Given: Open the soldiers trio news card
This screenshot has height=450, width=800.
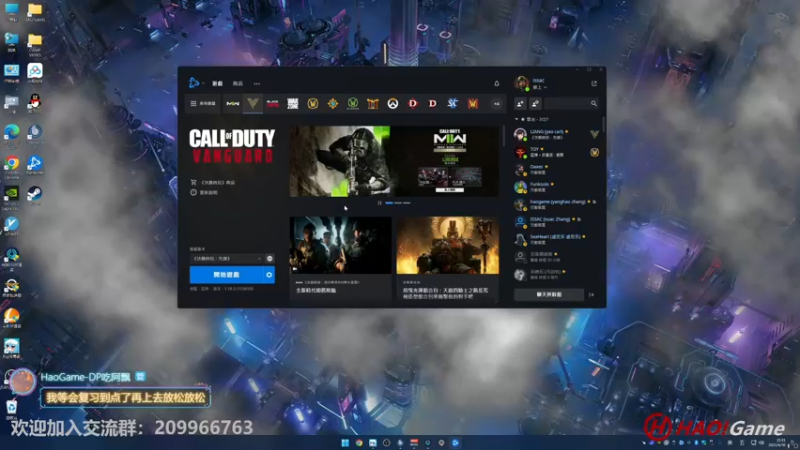Looking at the screenshot, I should [x=340, y=258].
